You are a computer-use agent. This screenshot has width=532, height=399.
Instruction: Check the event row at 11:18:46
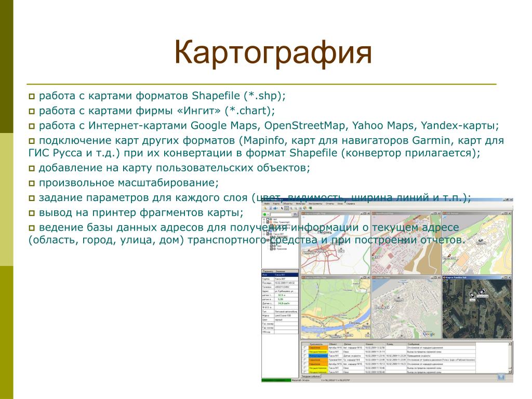305,368
